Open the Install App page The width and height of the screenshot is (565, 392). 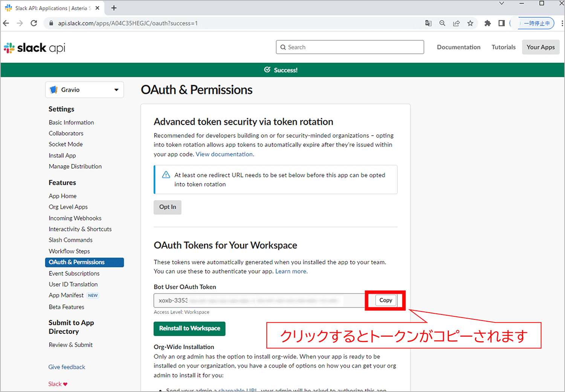[x=62, y=155]
